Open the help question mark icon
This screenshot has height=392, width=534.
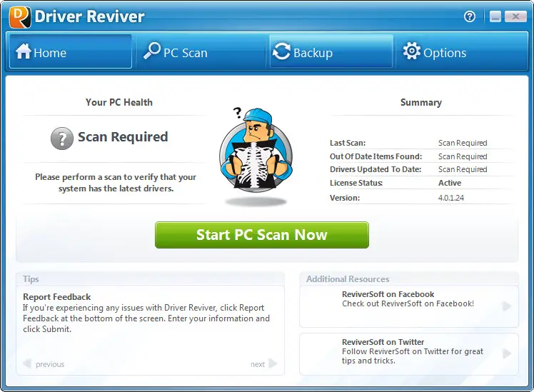point(470,16)
